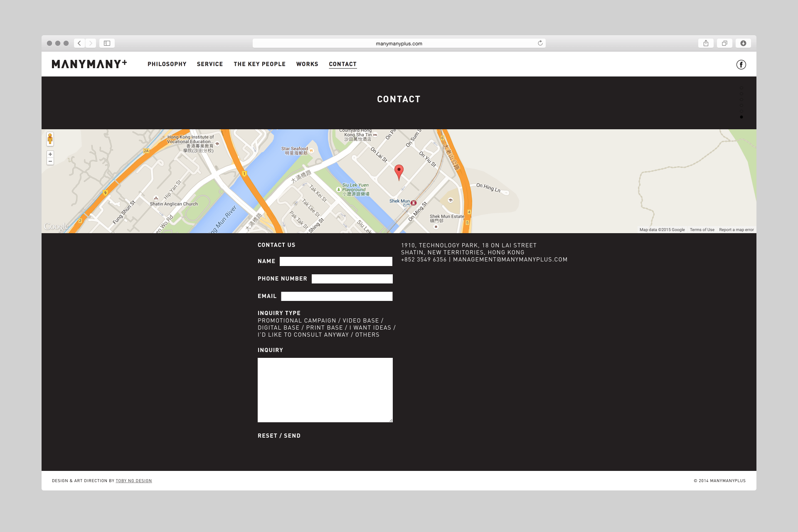Screen dimensions: 798x532
Task: Open the Toby Ng Design link
Action: [134, 481]
